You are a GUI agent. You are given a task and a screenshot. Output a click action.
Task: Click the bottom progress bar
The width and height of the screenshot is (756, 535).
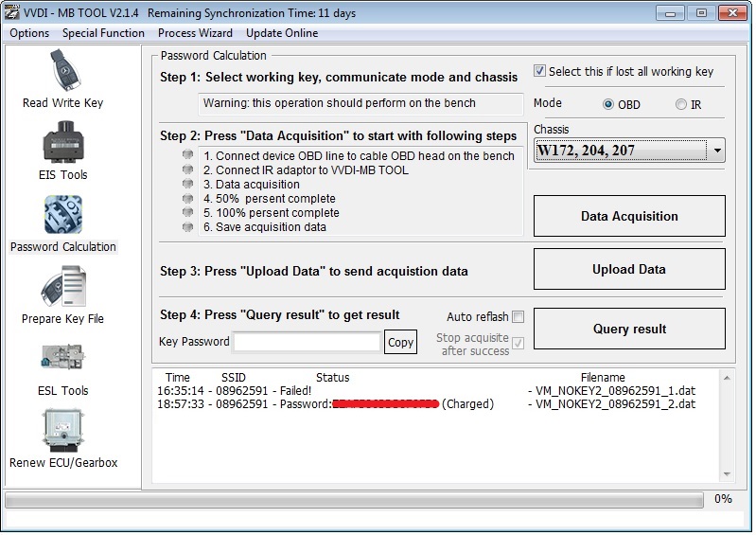tap(354, 500)
